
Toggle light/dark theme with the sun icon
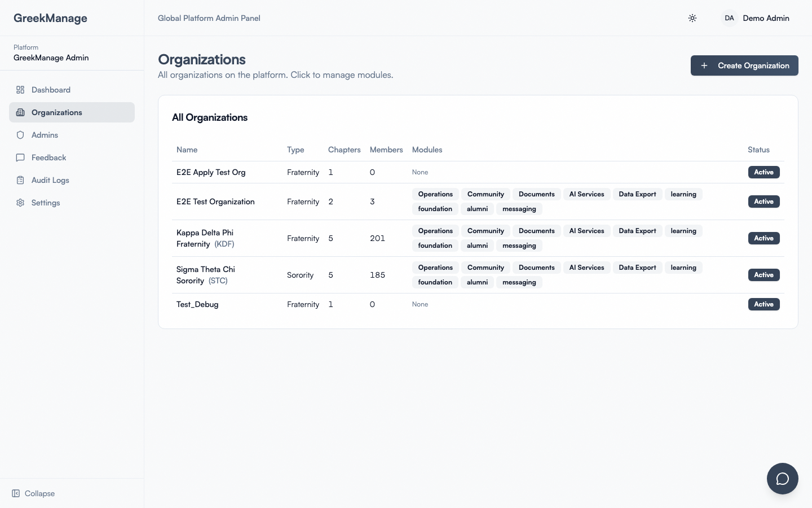692,18
